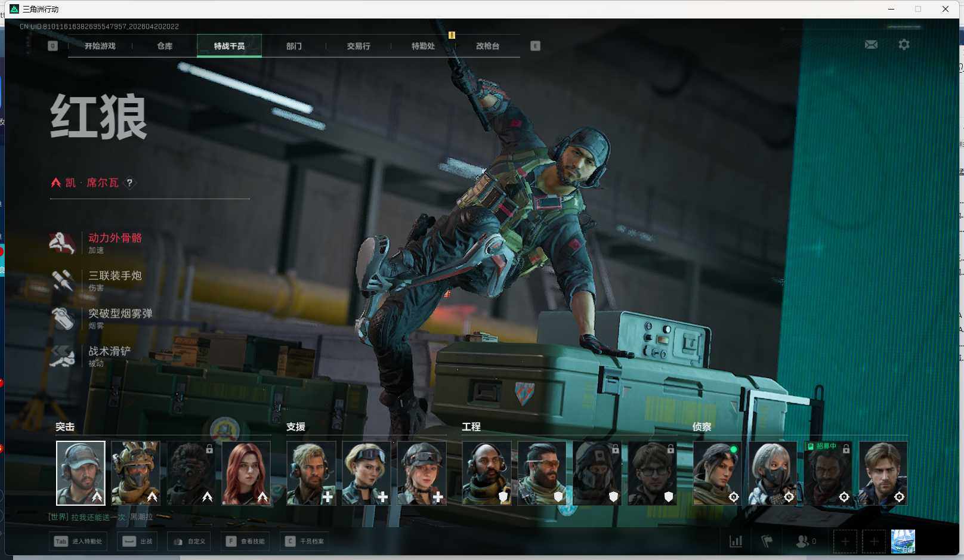Select the 动力外骨骼 skill icon

[x=62, y=243]
